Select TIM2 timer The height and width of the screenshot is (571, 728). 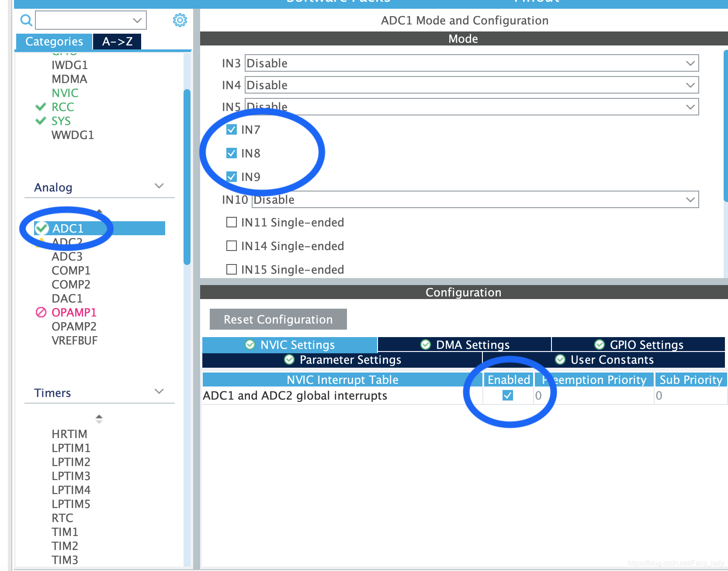(x=65, y=546)
